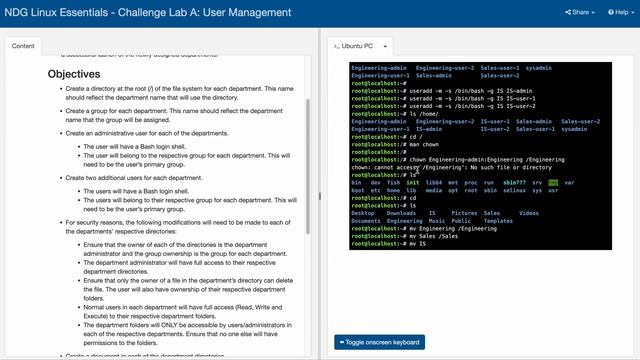640x360 pixels.
Task: Open the Share menu
Action: [x=580, y=12]
